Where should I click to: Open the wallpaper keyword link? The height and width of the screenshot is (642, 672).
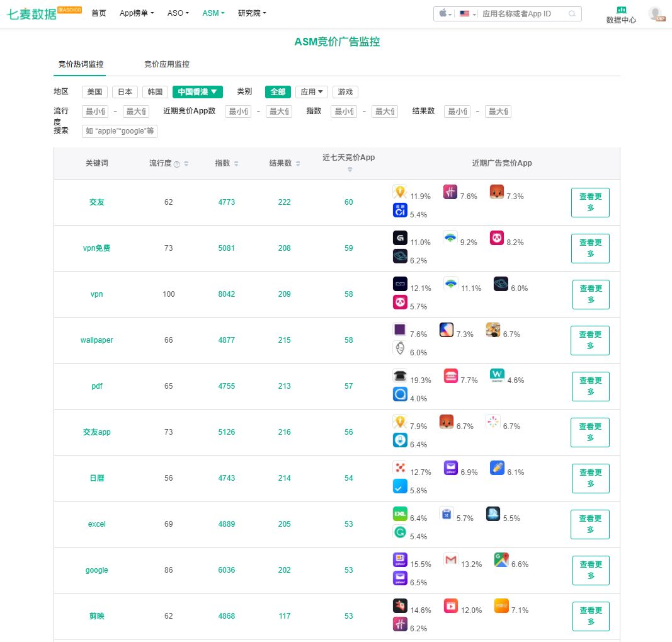(x=96, y=340)
